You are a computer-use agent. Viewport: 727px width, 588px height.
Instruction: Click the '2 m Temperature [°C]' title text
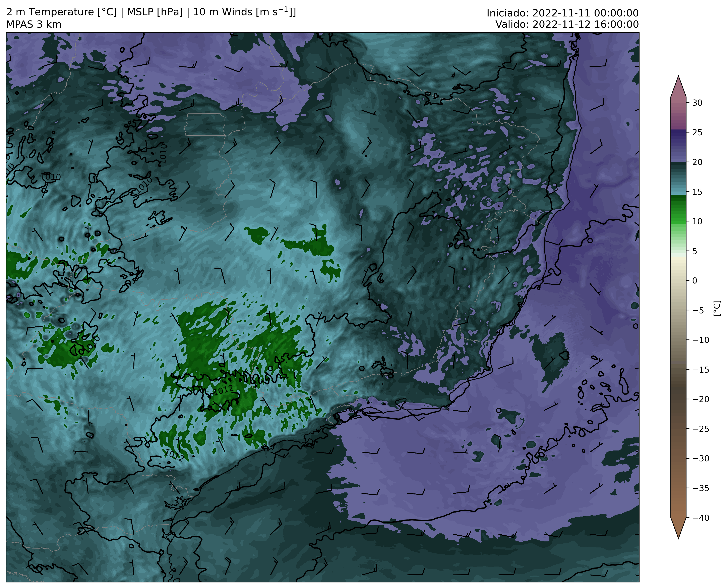tap(62, 12)
